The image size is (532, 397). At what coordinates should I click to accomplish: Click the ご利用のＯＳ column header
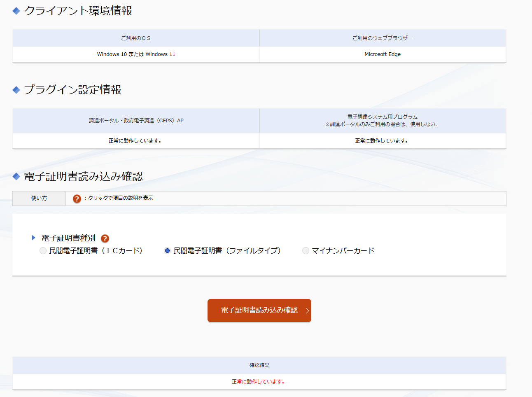tap(136, 38)
